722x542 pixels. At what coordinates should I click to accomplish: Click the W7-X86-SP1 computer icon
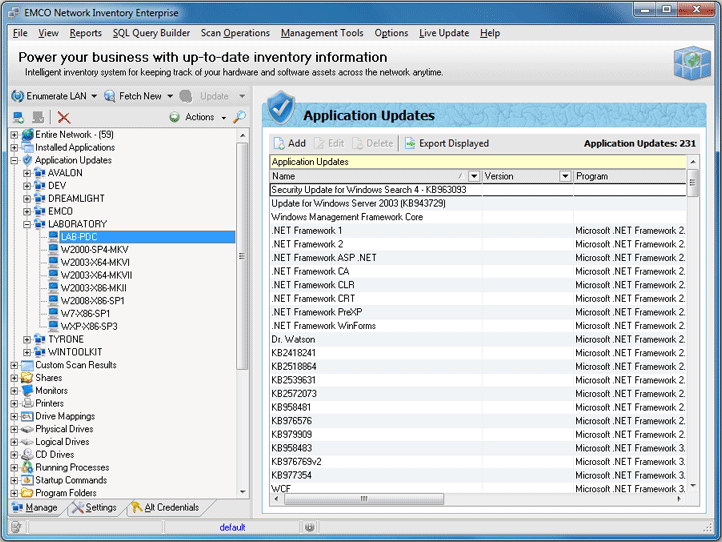53,313
